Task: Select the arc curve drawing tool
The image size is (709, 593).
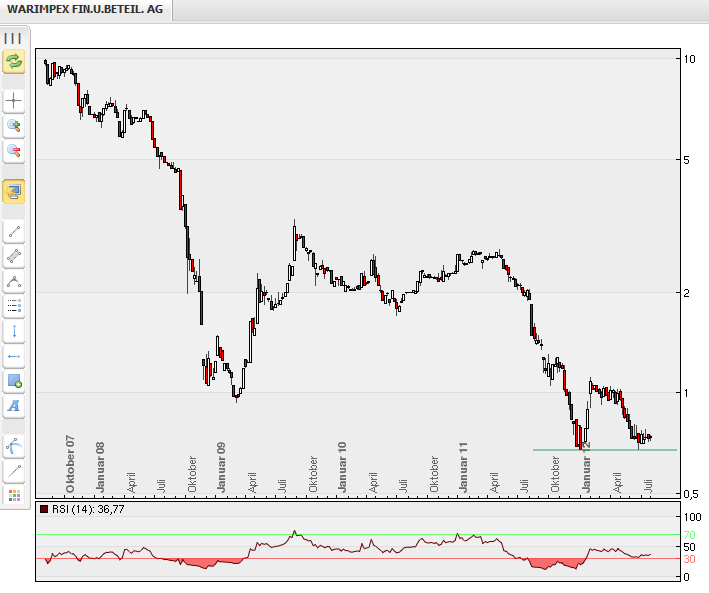Action: [14, 282]
